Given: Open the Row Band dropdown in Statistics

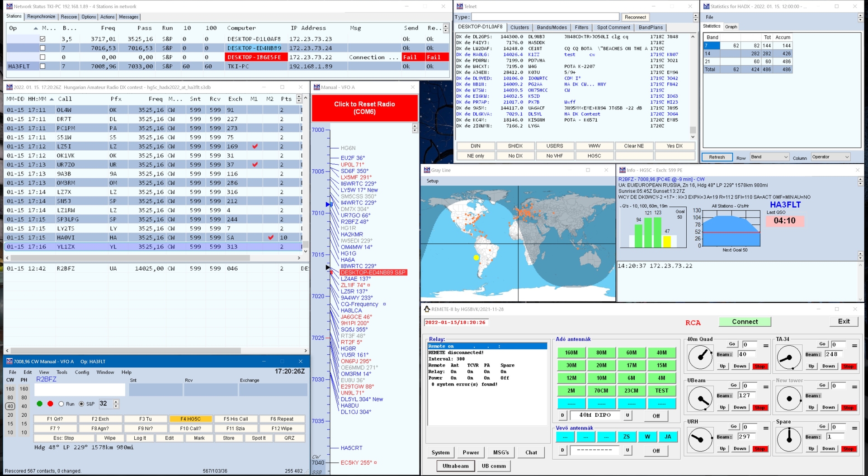Looking at the screenshot, I should [769, 157].
